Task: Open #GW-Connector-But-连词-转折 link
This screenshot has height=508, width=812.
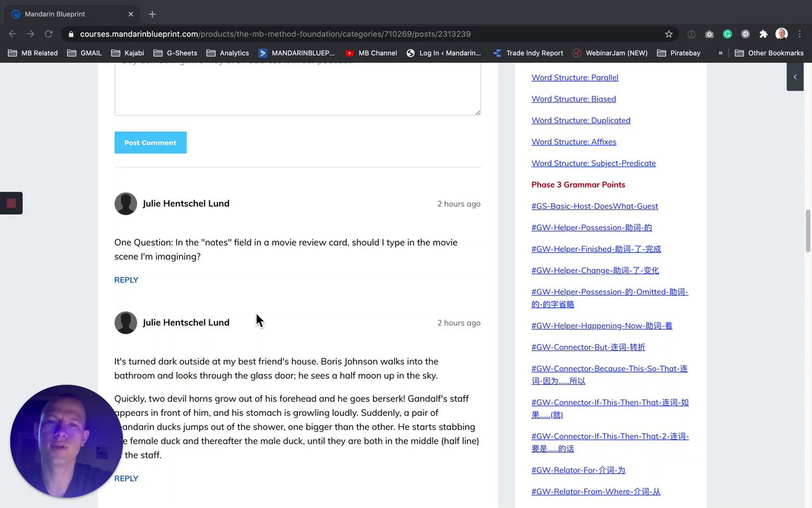Action: click(x=588, y=347)
